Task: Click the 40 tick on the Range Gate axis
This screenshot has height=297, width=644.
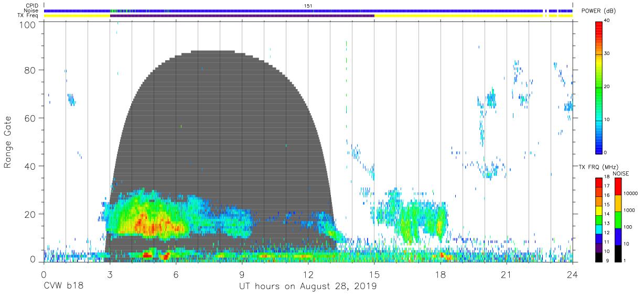Action: tap(30, 166)
